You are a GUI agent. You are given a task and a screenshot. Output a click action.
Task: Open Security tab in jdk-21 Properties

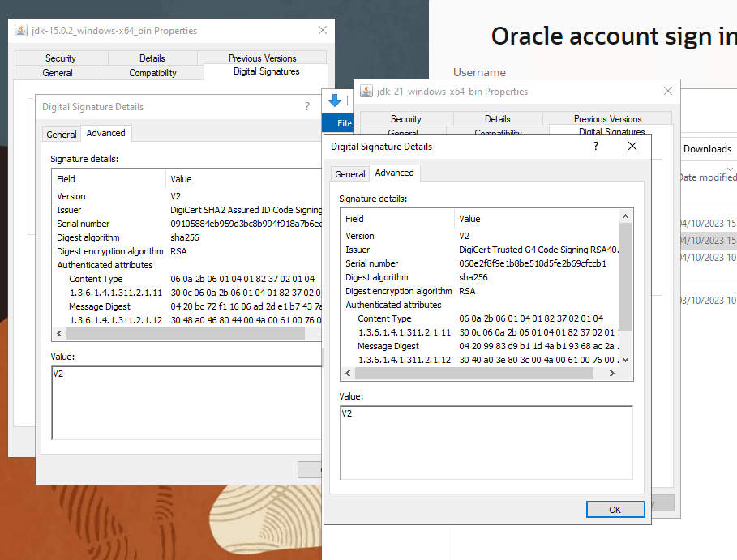(405, 119)
